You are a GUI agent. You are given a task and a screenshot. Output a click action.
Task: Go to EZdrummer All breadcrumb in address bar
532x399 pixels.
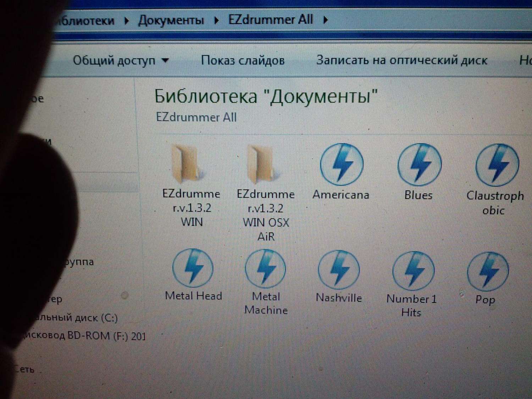coord(271,20)
